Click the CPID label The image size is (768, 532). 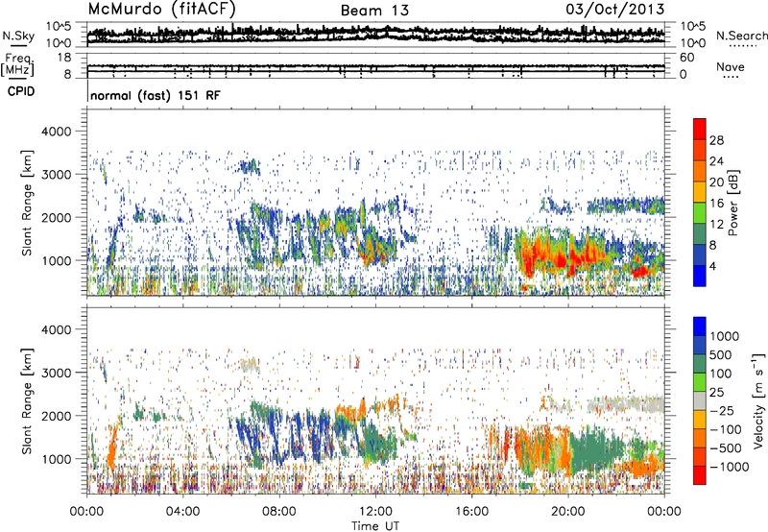(21, 91)
